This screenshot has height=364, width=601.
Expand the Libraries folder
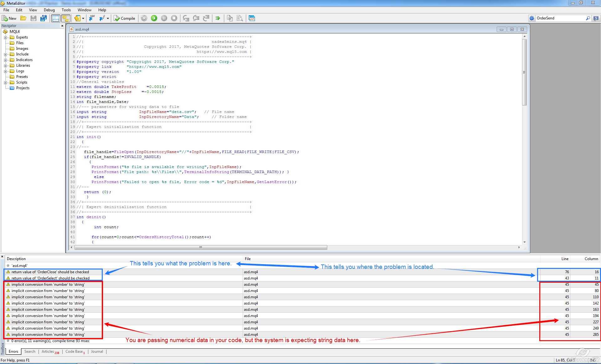tap(5, 66)
